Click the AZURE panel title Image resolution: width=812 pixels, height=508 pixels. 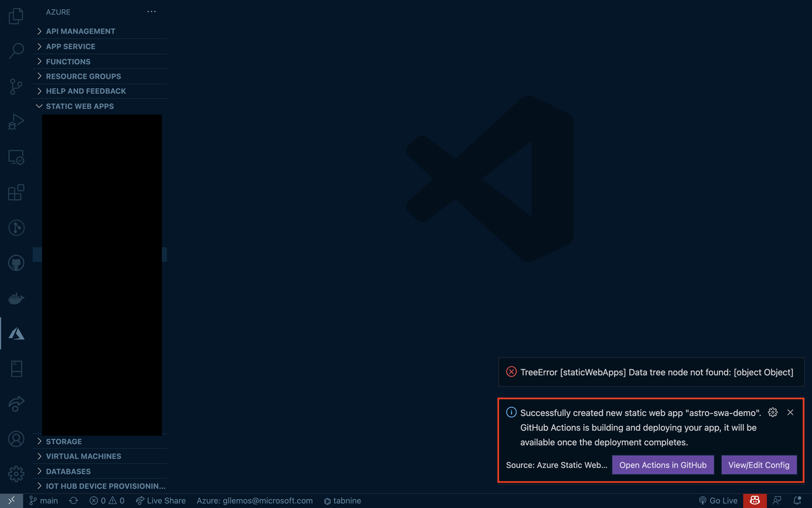tap(58, 12)
